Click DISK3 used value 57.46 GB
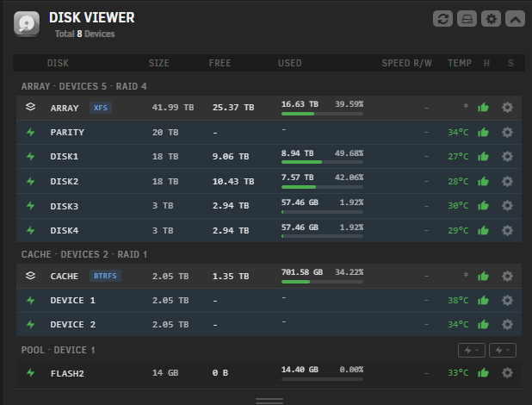This screenshot has height=405, width=532. 300,202
